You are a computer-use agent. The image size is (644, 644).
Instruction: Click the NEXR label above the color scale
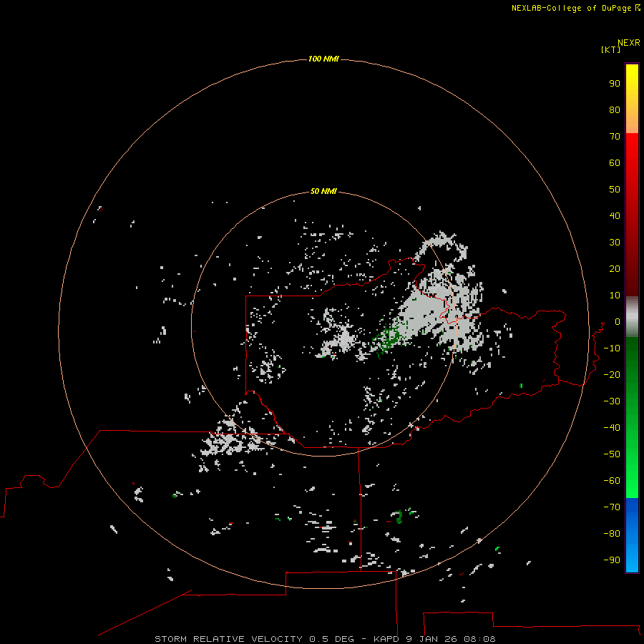[629, 43]
